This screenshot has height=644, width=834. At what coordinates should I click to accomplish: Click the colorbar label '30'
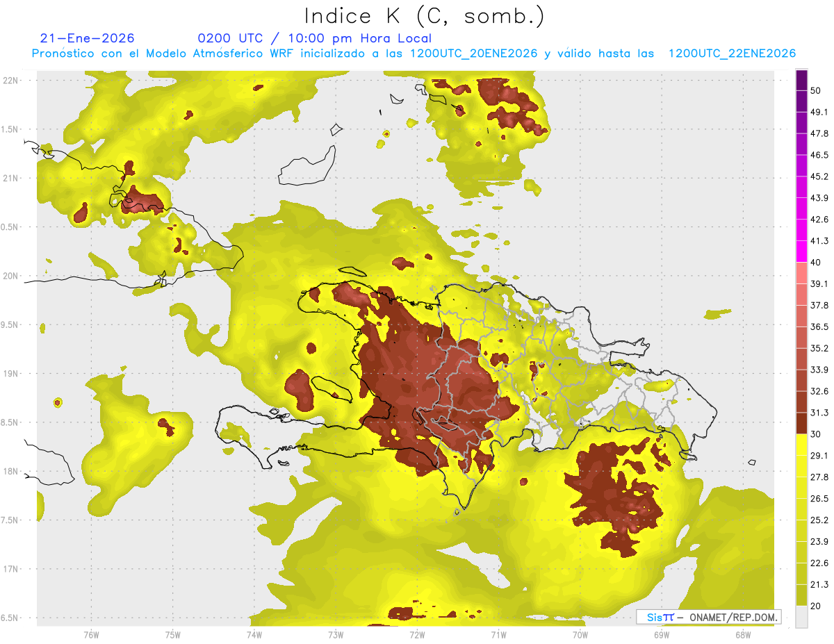click(816, 434)
